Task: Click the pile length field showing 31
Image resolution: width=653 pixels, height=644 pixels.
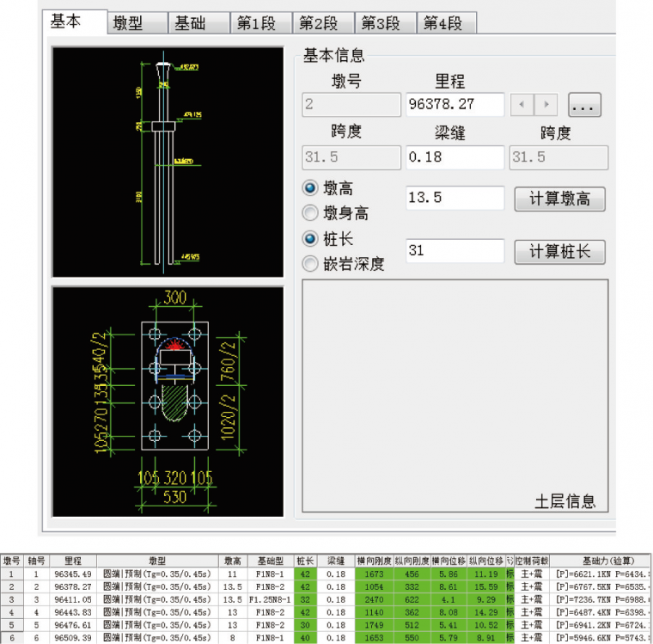Action: [x=455, y=251]
